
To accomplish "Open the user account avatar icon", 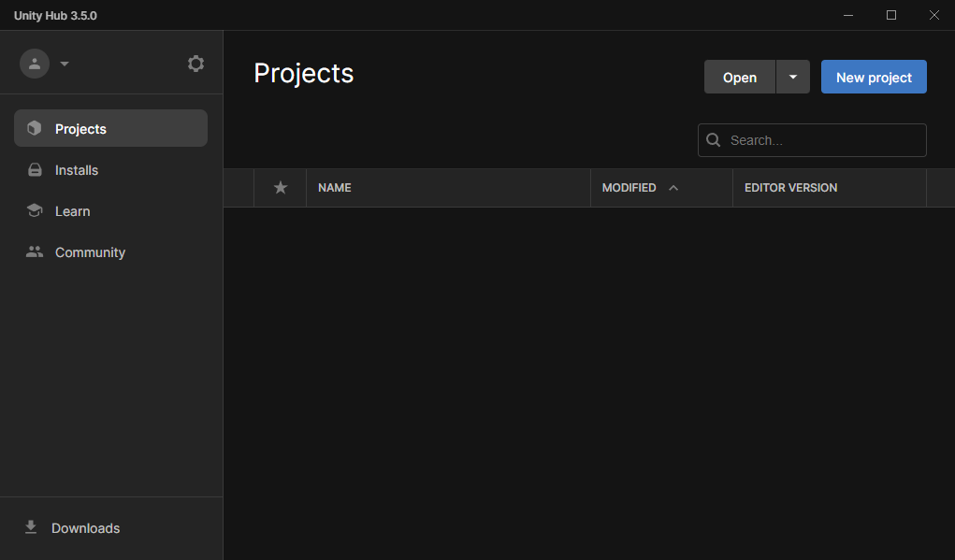I will click(34, 64).
